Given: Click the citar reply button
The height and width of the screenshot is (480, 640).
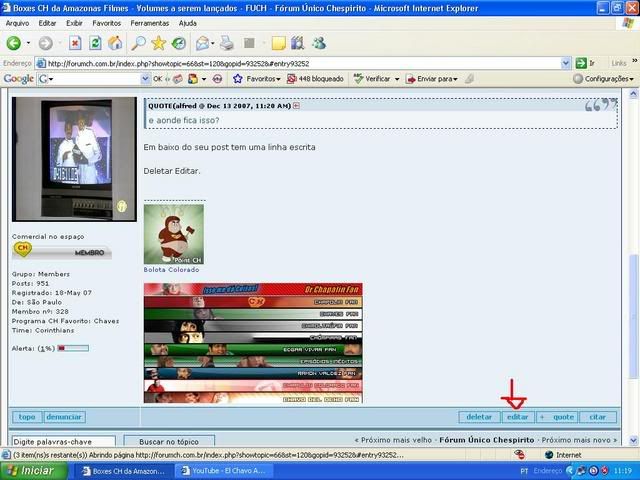Looking at the screenshot, I should pyautogui.click(x=598, y=417).
